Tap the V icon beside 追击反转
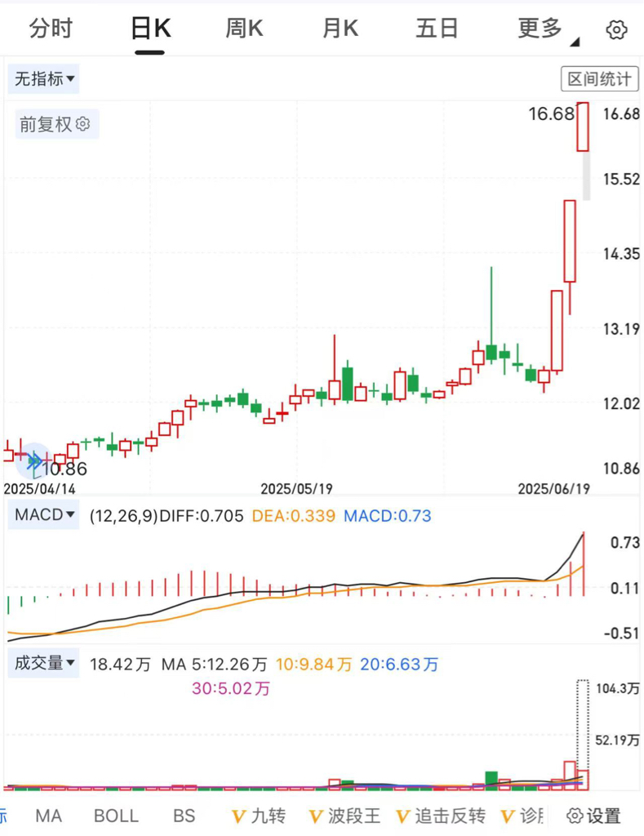The width and height of the screenshot is (644, 836). click(x=403, y=816)
